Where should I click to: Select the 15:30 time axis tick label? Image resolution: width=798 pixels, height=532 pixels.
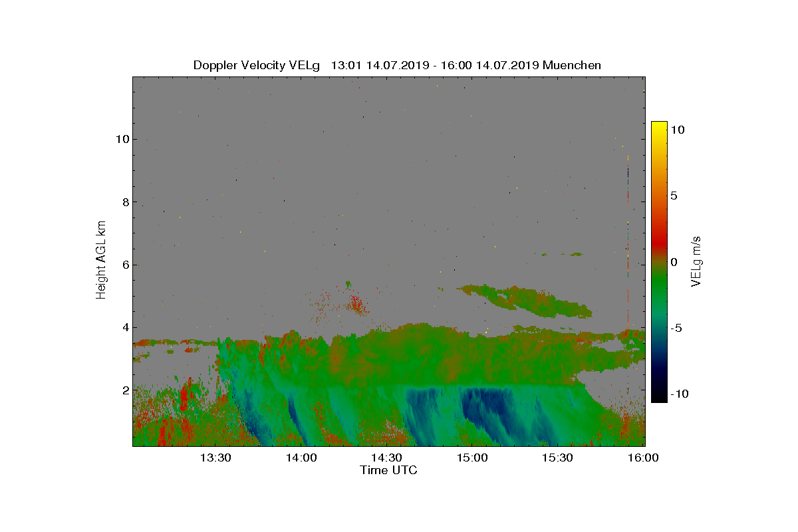coord(557,458)
